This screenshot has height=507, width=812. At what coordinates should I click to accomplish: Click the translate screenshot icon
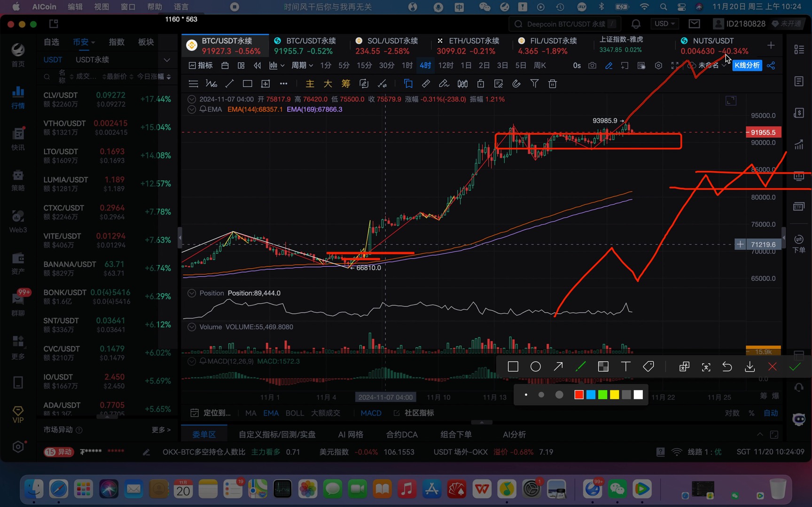coord(684,367)
